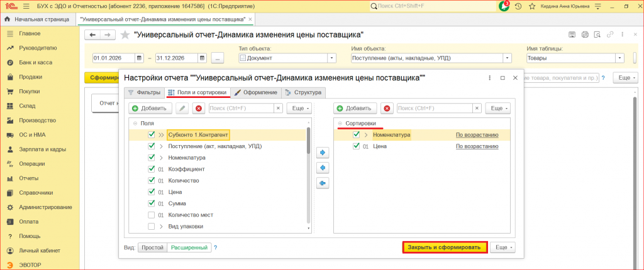
Task: Toggle the Цена sorting checkbox
Action: 357,146
